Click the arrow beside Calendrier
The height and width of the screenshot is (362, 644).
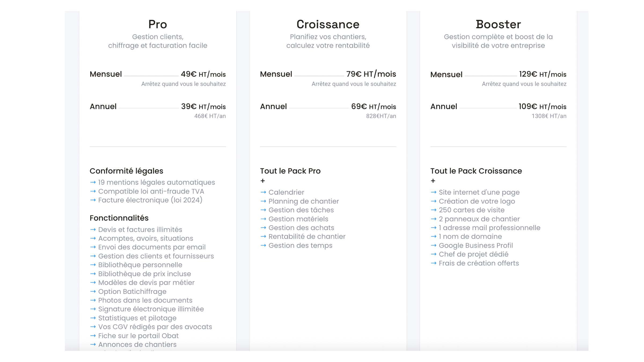coord(263,192)
